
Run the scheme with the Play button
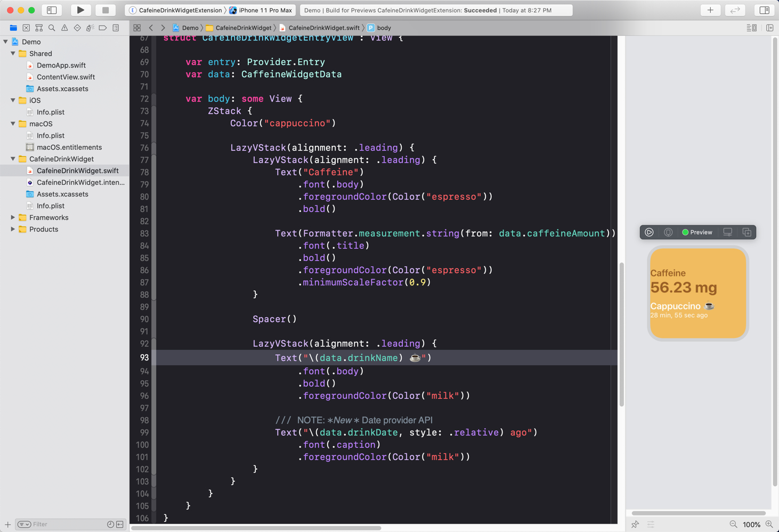point(80,10)
